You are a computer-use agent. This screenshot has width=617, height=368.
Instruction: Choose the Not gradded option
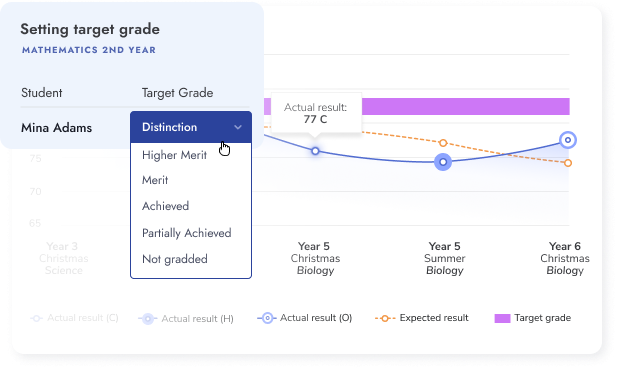coord(175,259)
